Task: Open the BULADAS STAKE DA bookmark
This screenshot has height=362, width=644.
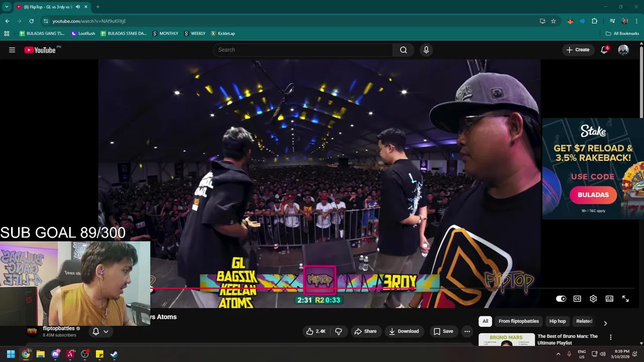Action: pyautogui.click(x=123, y=33)
